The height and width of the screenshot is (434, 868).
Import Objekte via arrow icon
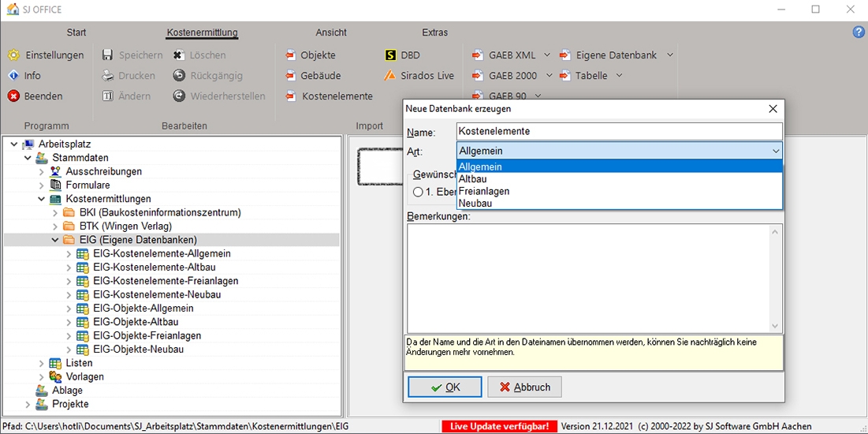click(291, 55)
